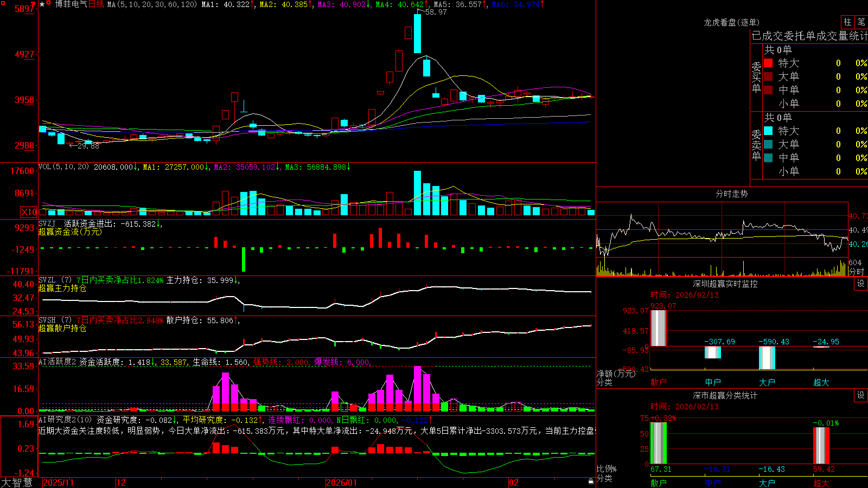The image size is (868, 488).
Task: Click the MA2: 40.385 value
Action: click(x=286, y=4)
